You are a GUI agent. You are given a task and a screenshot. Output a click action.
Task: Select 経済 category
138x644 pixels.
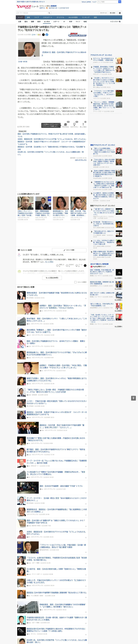pos(39,21)
